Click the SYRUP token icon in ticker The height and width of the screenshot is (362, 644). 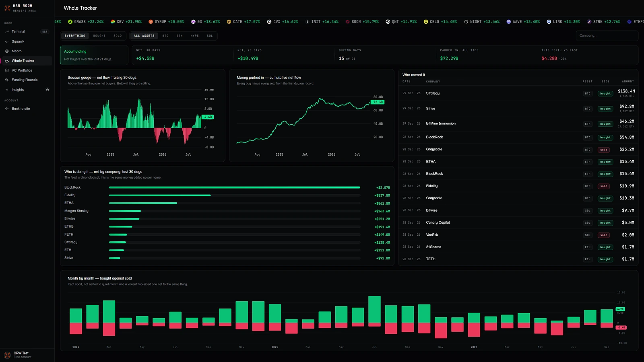(151, 22)
